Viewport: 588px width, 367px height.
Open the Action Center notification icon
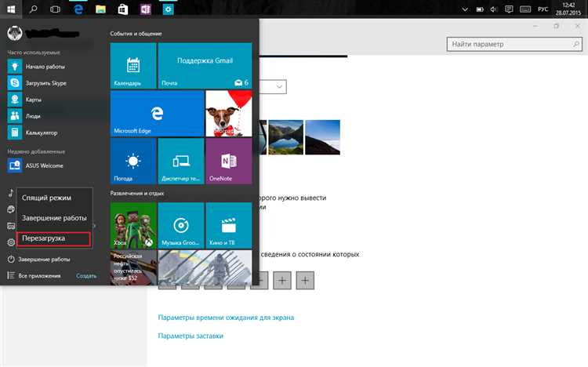[509, 9]
